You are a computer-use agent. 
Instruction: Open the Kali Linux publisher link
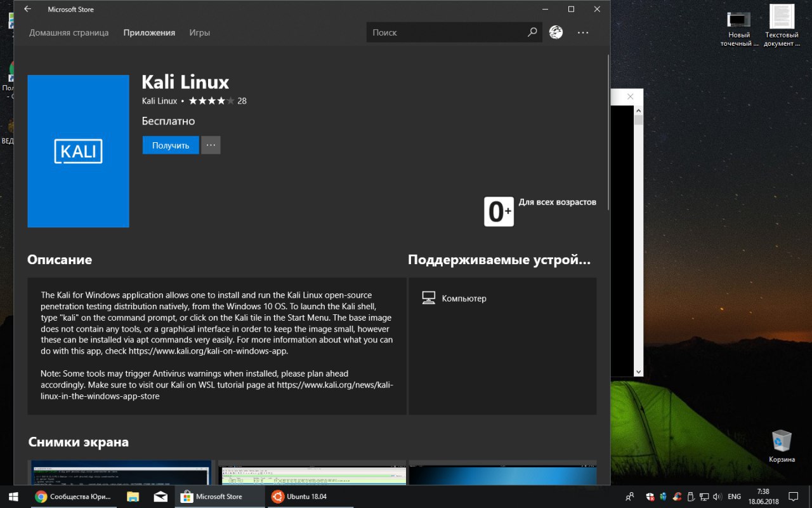coord(159,101)
